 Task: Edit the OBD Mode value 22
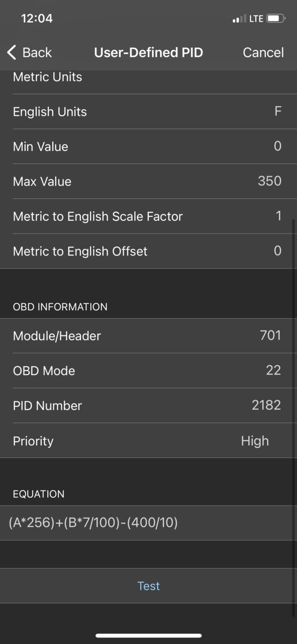point(148,371)
